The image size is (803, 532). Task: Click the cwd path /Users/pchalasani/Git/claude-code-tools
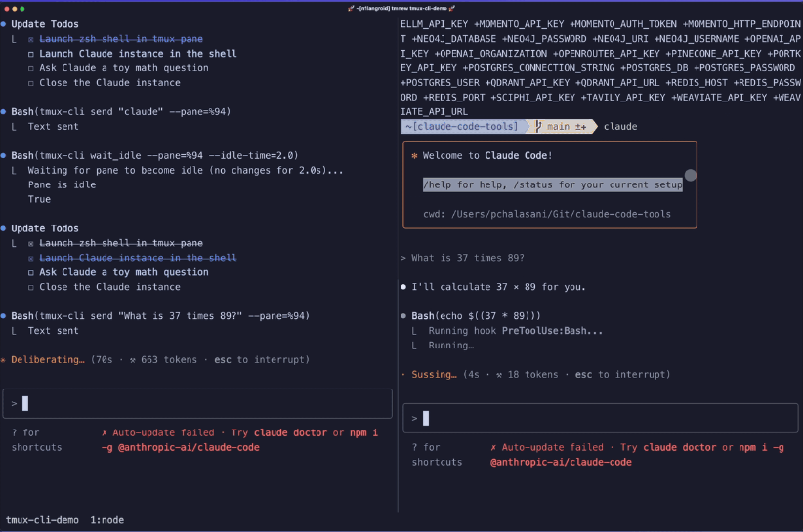coord(561,215)
